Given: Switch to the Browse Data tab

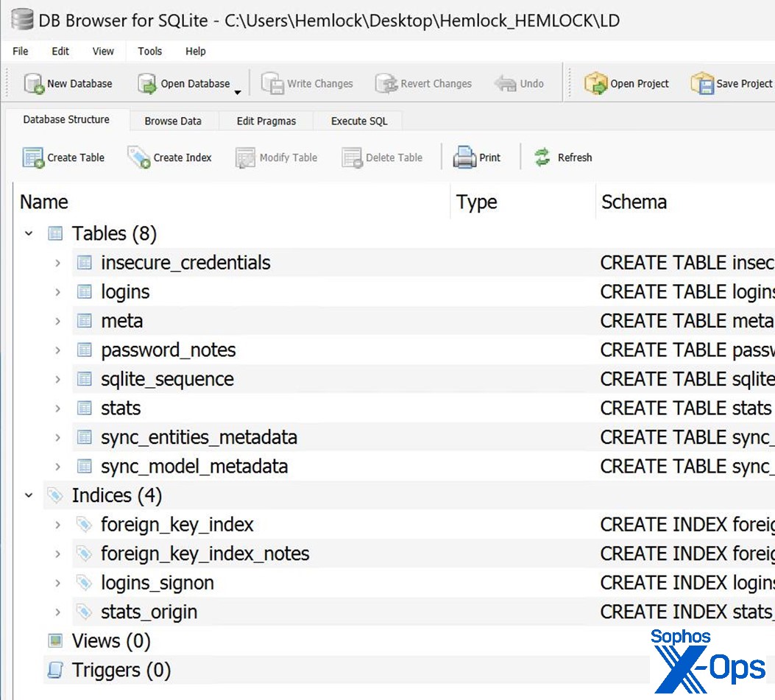Looking at the screenshot, I should tap(173, 121).
